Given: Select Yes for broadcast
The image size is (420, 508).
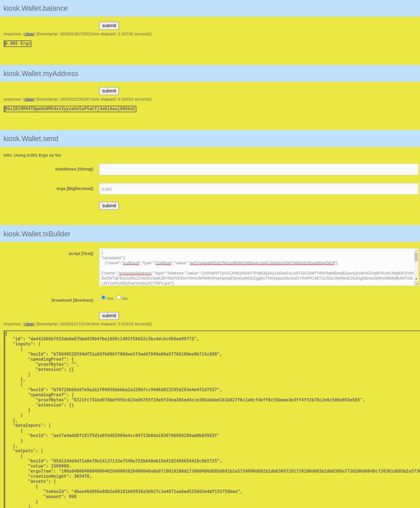Looking at the screenshot, I should click(x=104, y=297).
